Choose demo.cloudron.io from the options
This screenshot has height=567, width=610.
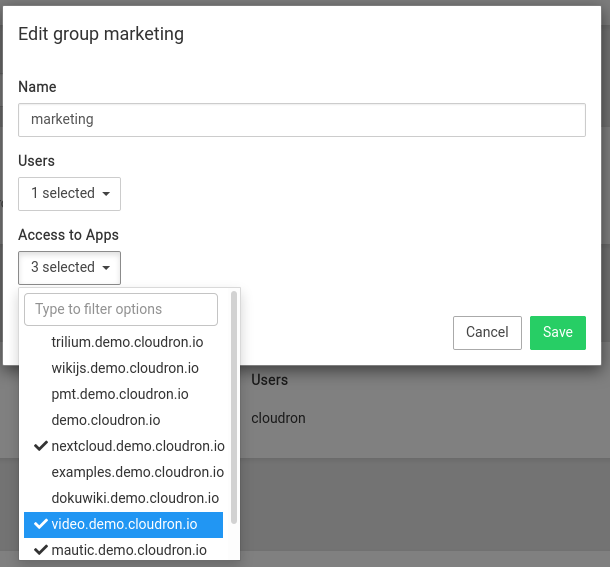tap(105, 420)
